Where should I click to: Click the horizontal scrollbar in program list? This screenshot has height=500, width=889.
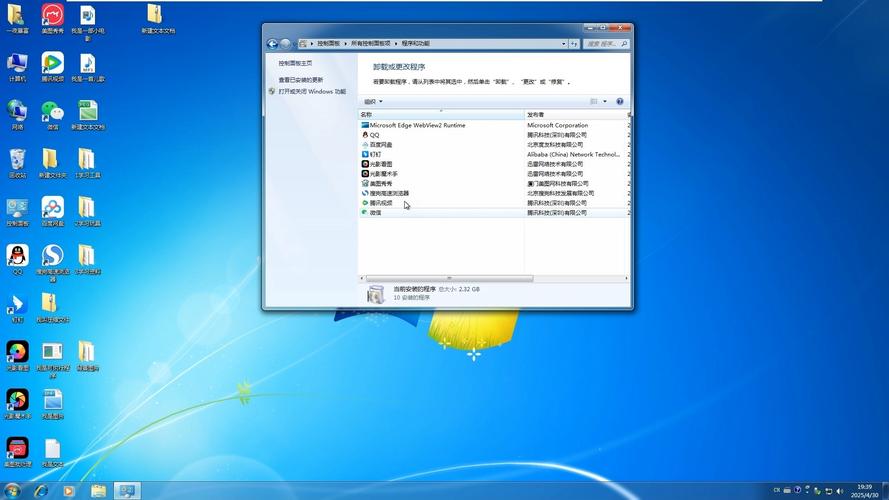[450, 278]
